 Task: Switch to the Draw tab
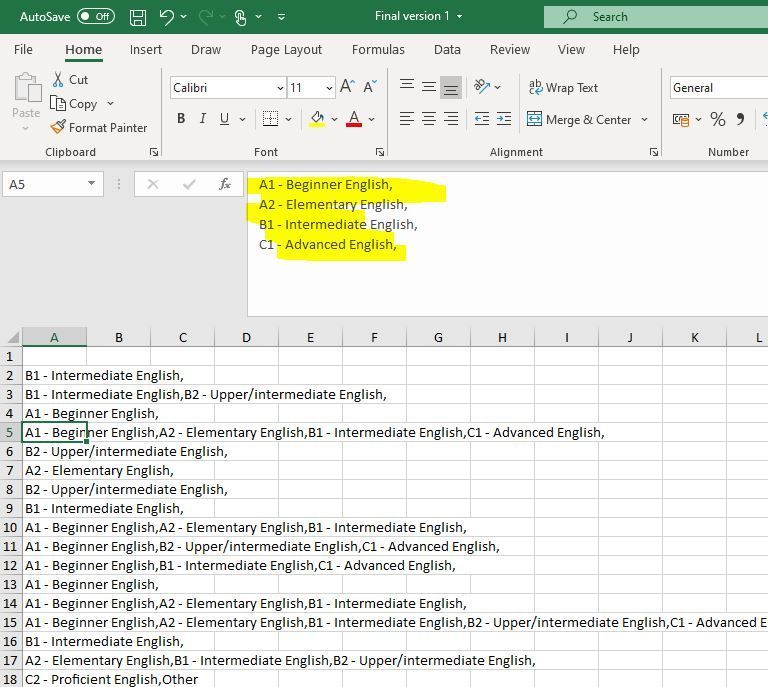206,49
